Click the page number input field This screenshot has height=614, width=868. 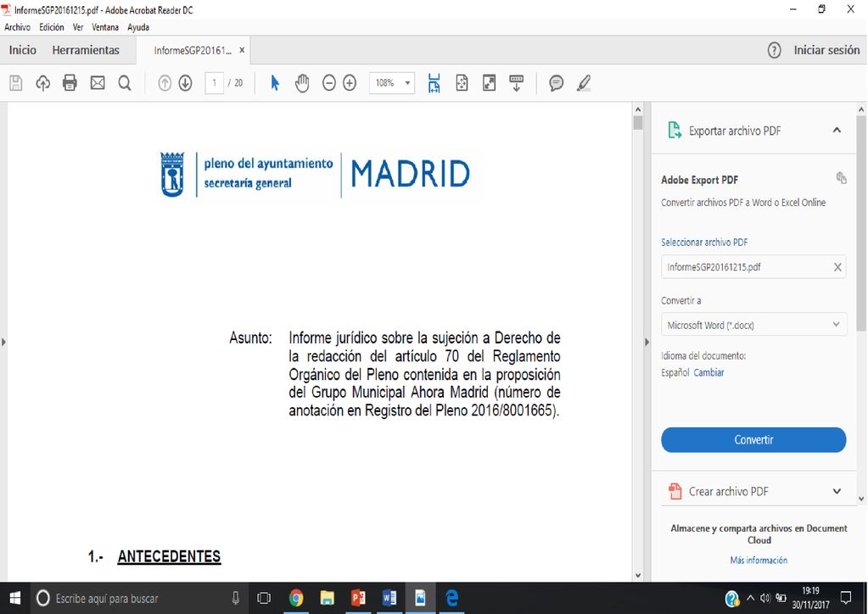tap(214, 83)
